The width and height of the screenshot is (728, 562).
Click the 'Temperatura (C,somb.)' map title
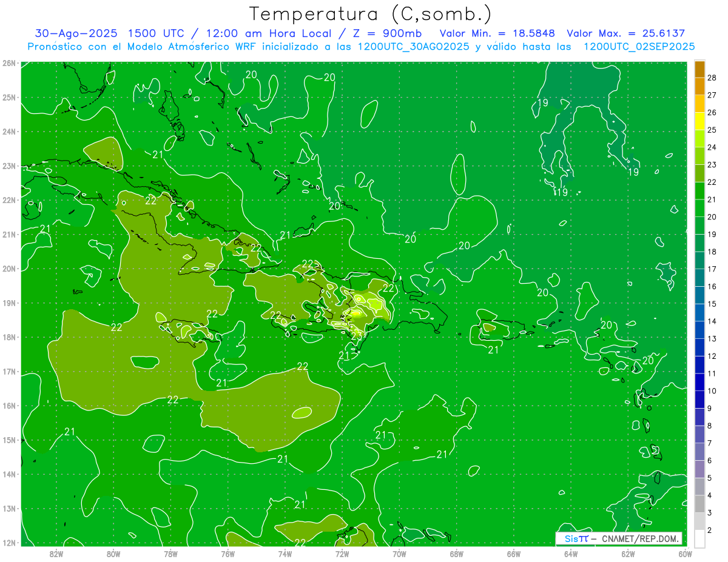point(371,14)
